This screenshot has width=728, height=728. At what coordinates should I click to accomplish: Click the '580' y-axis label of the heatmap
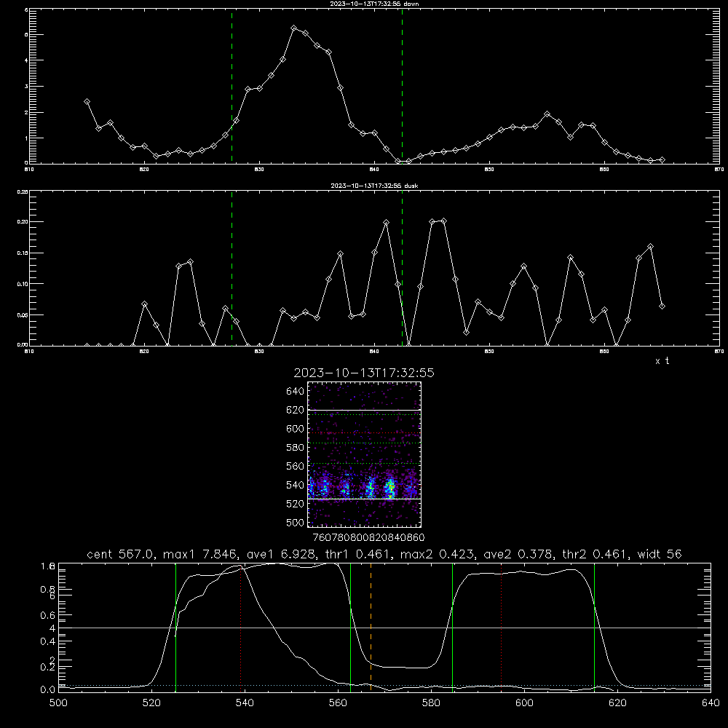295,448
